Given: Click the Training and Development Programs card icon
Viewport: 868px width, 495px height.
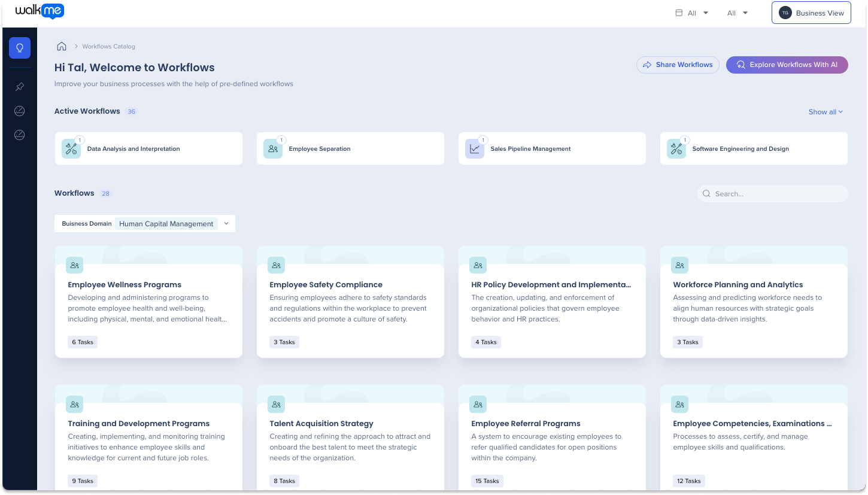Looking at the screenshot, I should point(74,404).
